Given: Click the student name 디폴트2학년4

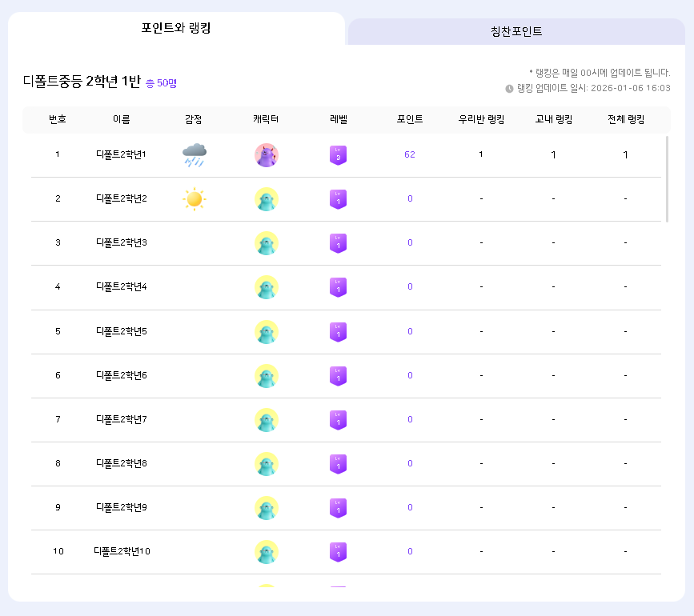Looking at the screenshot, I should click(122, 286).
